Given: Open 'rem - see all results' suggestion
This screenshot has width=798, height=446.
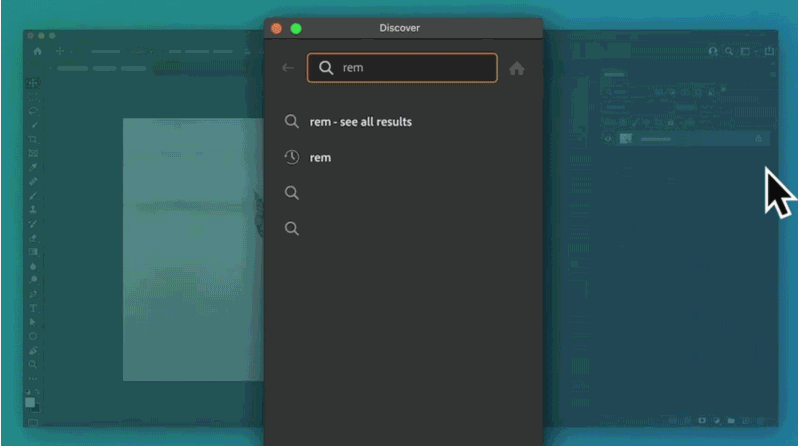Looking at the screenshot, I should click(360, 122).
